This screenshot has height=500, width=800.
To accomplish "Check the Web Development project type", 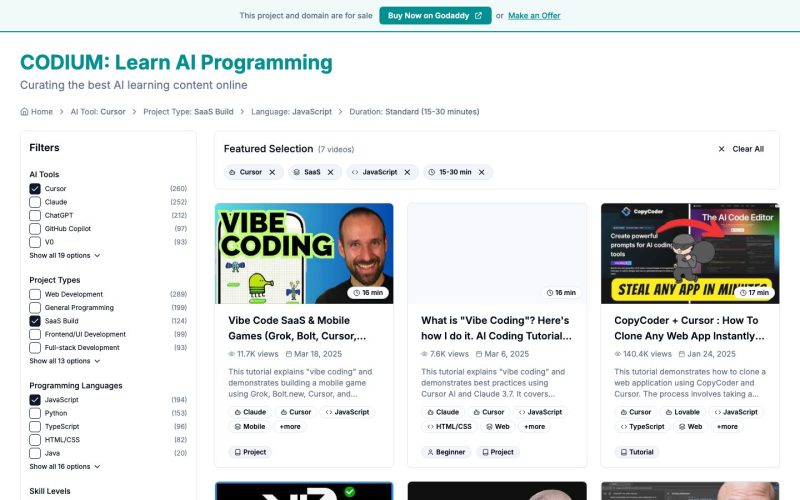I will pyautogui.click(x=35, y=294).
